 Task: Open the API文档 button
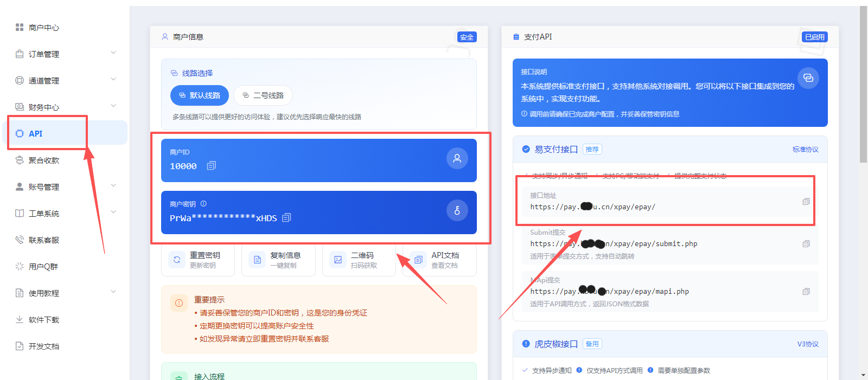[x=439, y=260]
